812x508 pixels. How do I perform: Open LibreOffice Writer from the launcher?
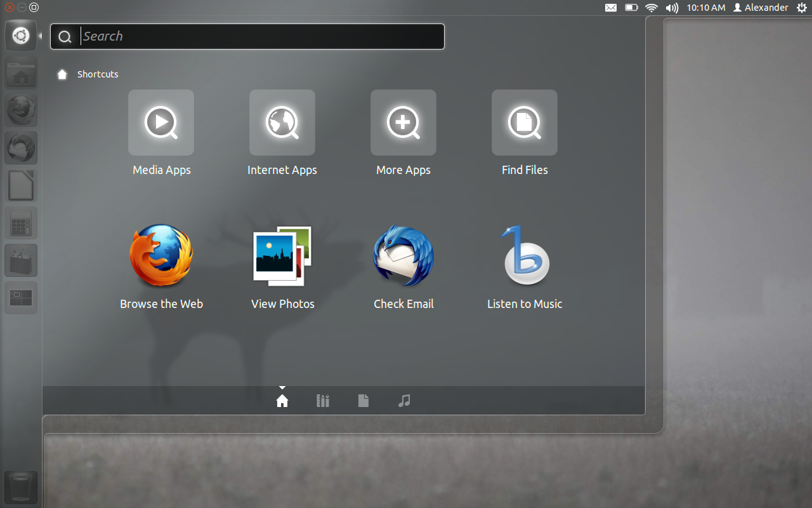(x=21, y=185)
